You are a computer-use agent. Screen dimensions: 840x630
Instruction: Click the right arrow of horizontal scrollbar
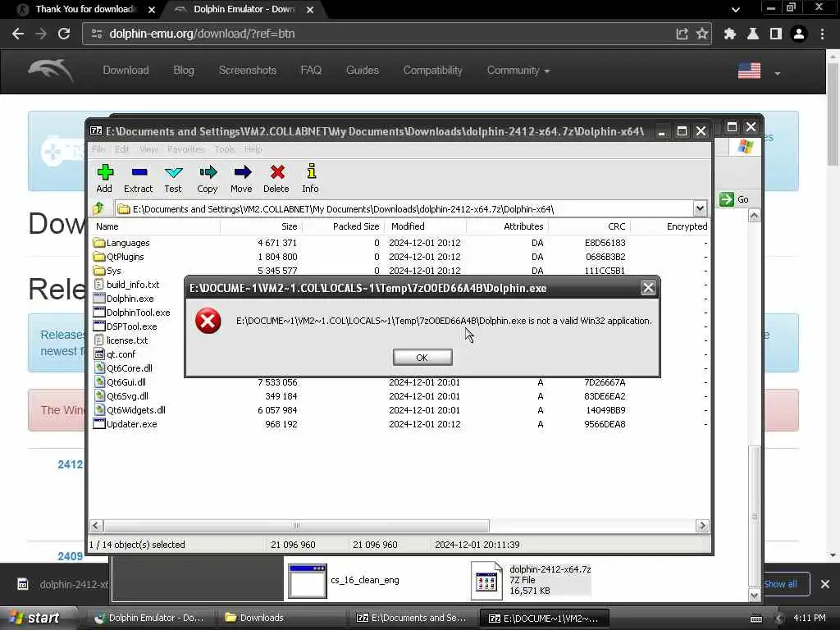pyautogui.click(x=702, y=526)
